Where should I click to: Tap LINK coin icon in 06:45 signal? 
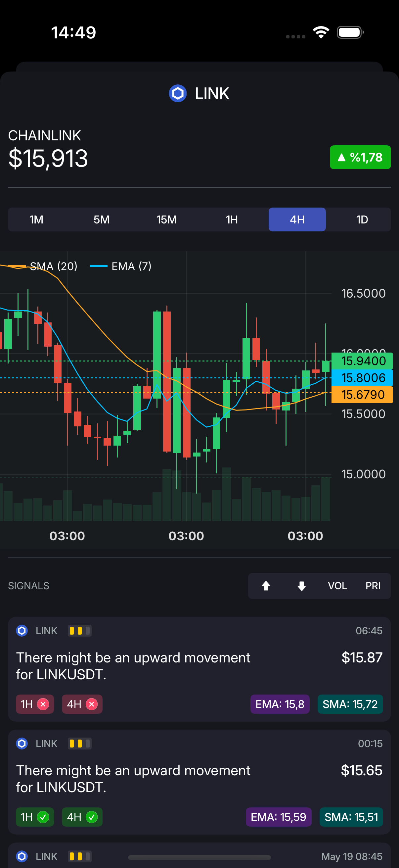22,631
